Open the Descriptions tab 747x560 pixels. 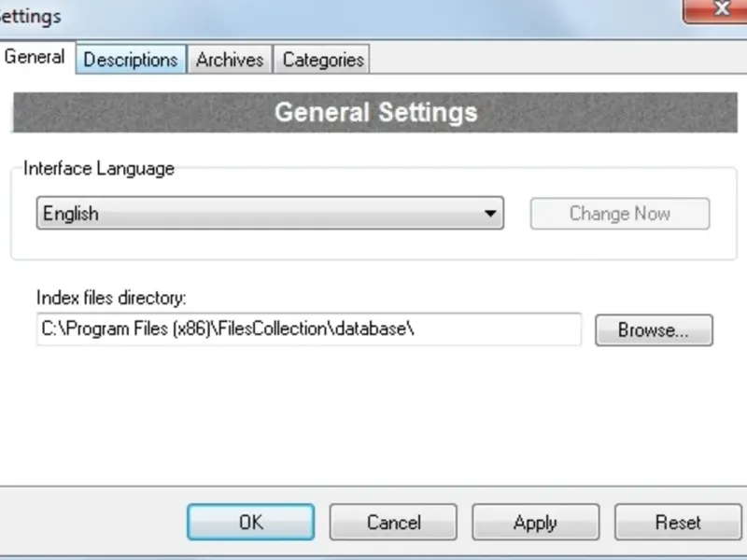[x=131, y=60]
